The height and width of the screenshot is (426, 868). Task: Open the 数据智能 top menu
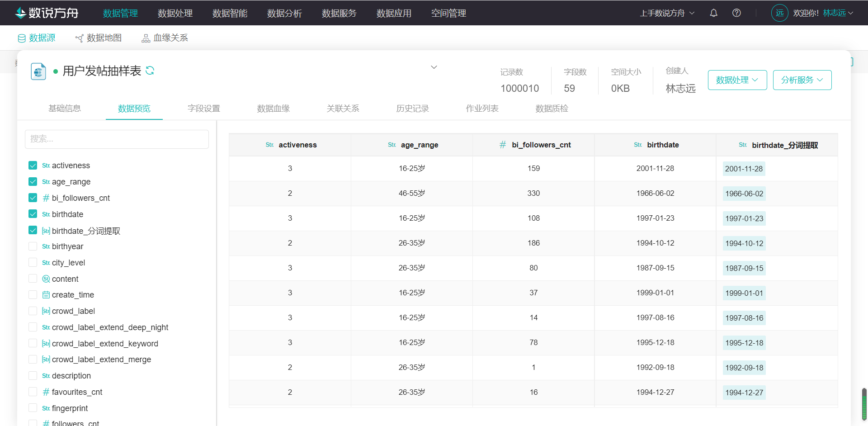coord(230,13)
